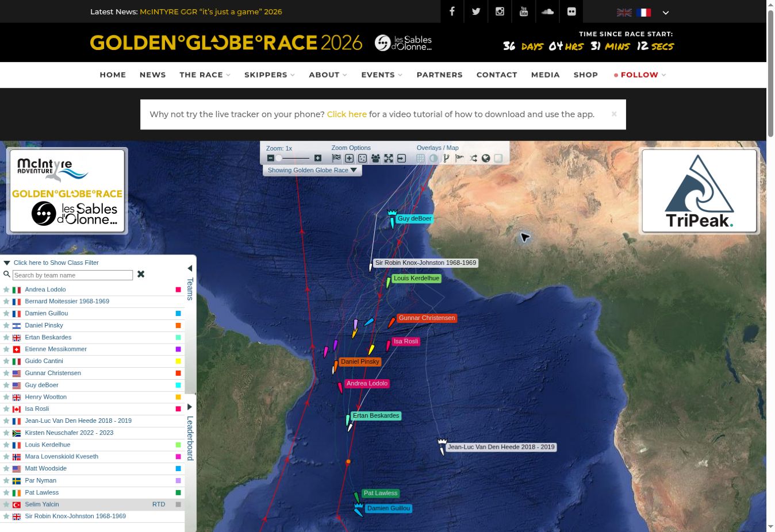Screen dimensions: 775x532
Task: Click the zoom level slider handle
Action: tap(279, 158)
